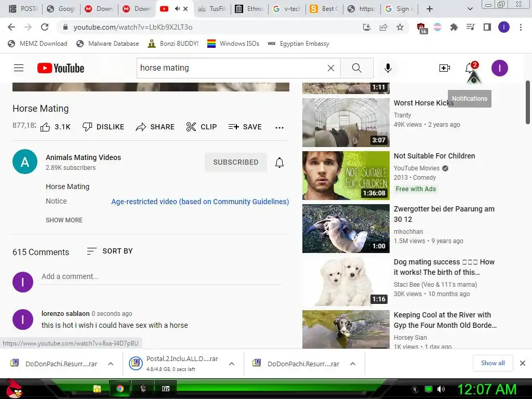Screen dimensions: 532x399
Task: Click the address bar URL
Action: [133, 27]
